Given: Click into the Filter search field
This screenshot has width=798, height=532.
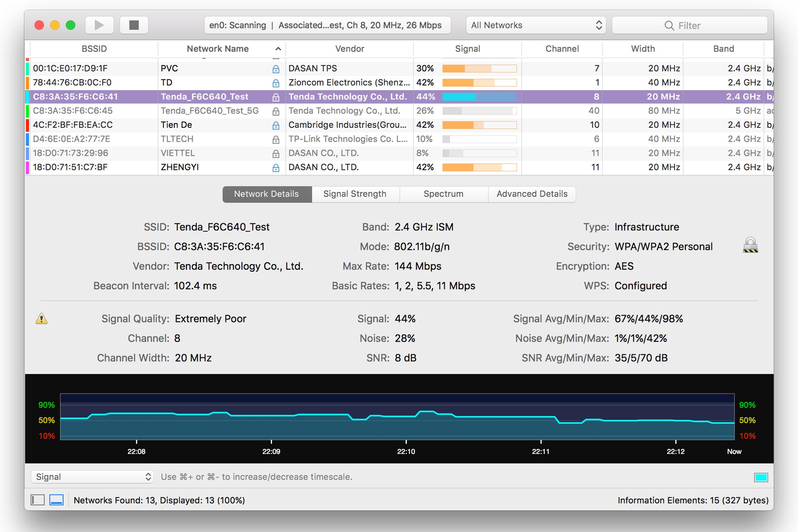Looking at the screenshot, I should pos(690,25).
